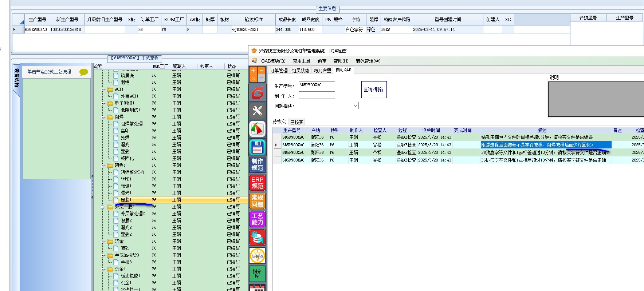Screen dimensions: 644x291
Task: Open the 窗体管理(W) menu
Action: [x=368, y=61]
